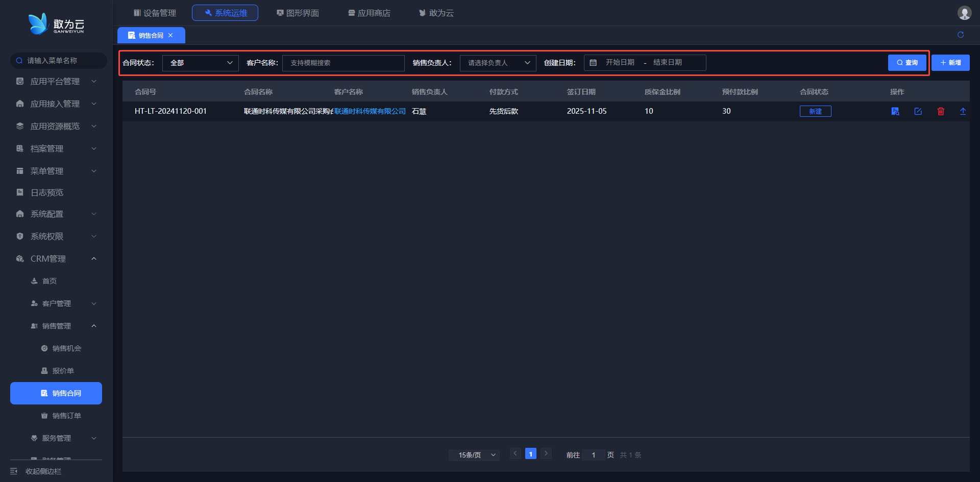Viewport: 980px width, 482px height.
Task: Click the 石慧 sales owner cell
Action: click(x=419, y=111)
